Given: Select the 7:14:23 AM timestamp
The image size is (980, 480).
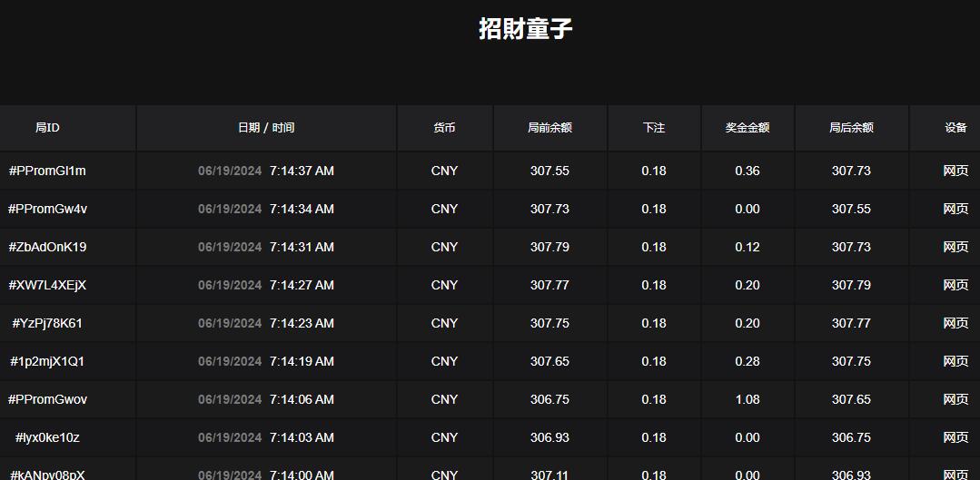Looking at the screenshot, I should [x=302, y=323].
